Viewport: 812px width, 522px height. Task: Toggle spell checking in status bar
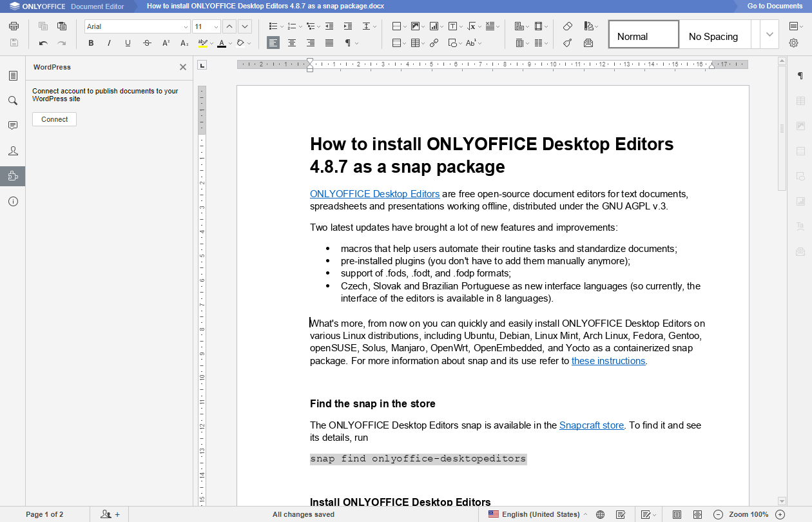coord(620,514)
